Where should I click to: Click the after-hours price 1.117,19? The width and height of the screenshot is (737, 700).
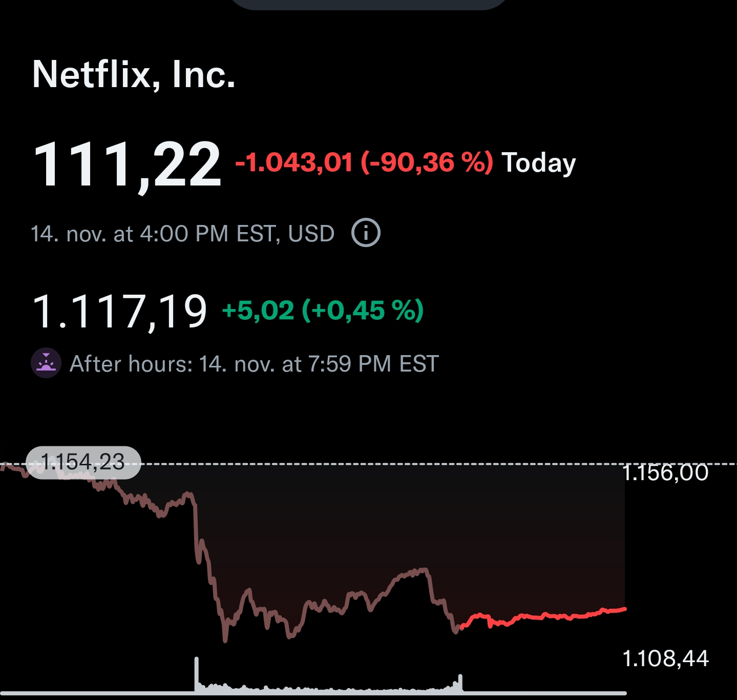point(119,311)
